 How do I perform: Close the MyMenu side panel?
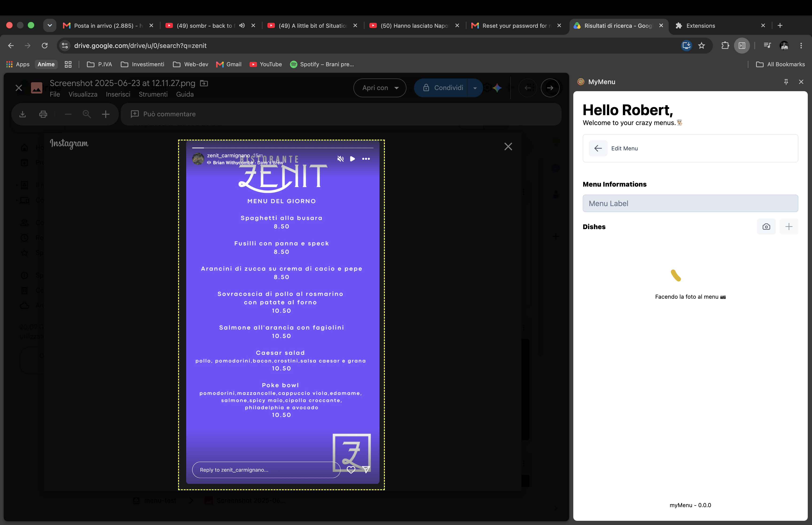[801, 82]
